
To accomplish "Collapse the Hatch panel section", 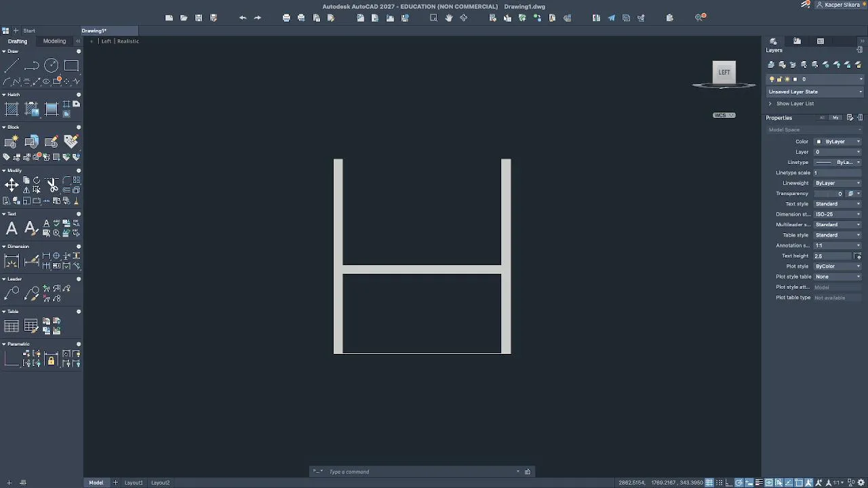I will (x=4, y=95).
